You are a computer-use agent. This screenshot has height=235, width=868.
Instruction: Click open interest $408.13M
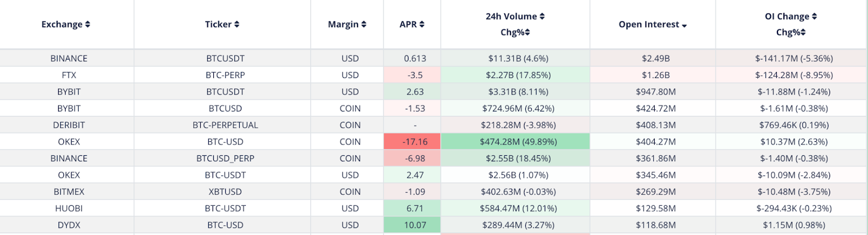tap(655, 125)
